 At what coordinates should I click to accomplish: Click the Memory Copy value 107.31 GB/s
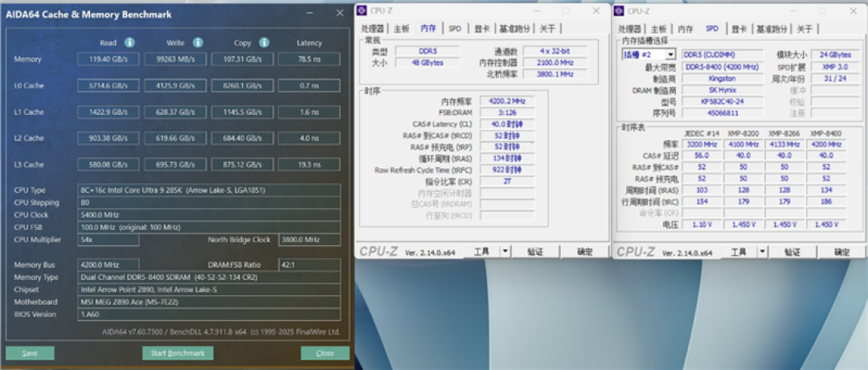point(243,60)
